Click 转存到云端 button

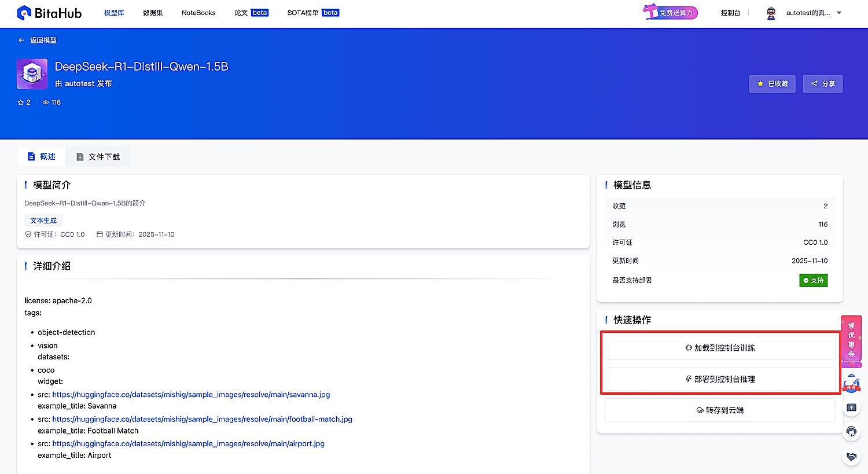(720, 410)
